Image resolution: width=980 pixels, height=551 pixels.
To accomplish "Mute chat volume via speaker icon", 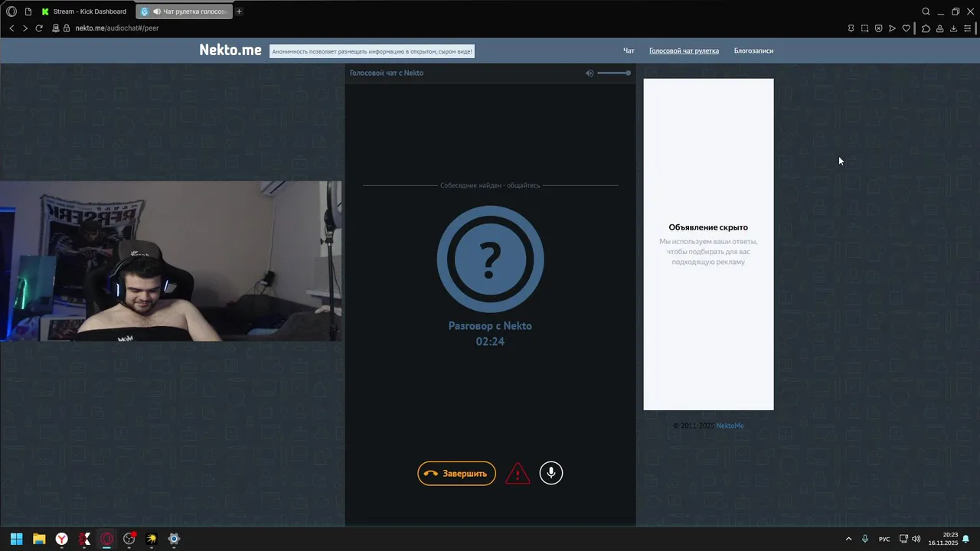I will point(590,73).
